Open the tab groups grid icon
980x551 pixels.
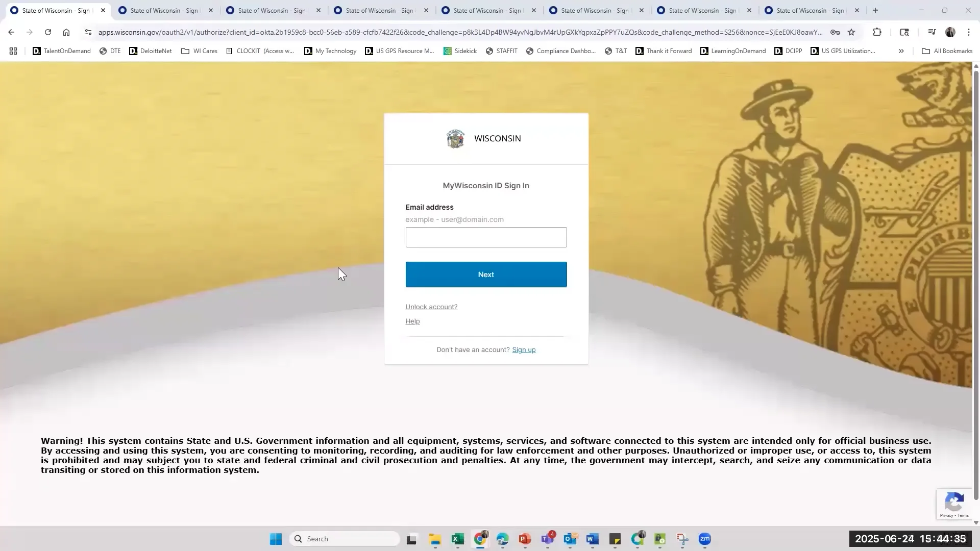(x=13, y=51)
